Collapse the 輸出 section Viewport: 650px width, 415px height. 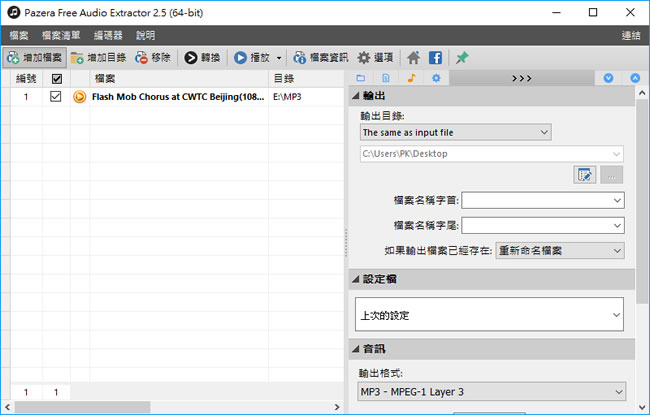356,96
